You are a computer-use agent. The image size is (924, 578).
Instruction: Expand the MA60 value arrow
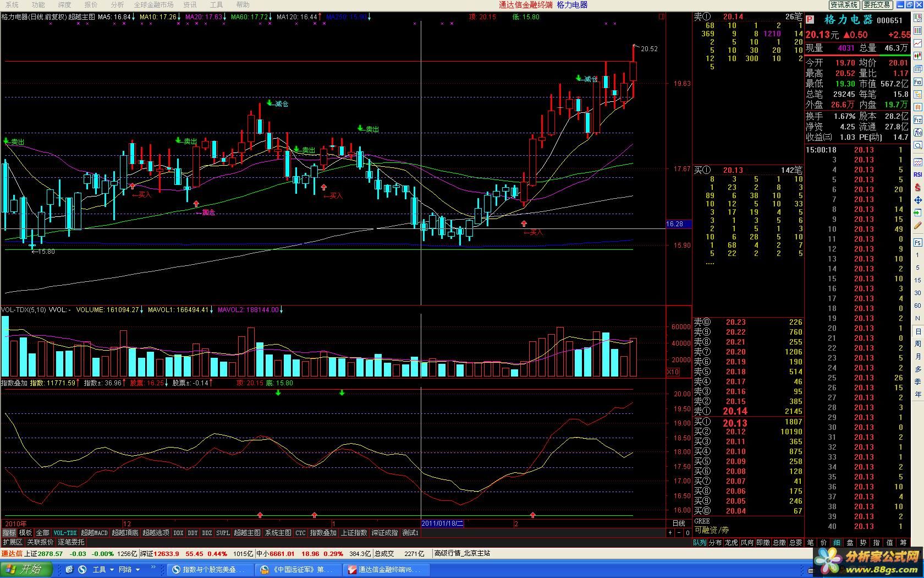[270, 17]
